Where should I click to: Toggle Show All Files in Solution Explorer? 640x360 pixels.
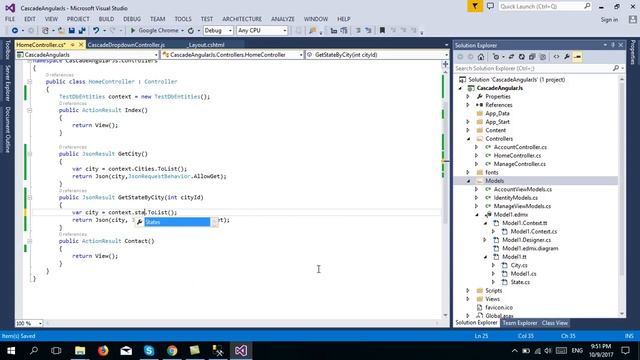click(542, 57)
